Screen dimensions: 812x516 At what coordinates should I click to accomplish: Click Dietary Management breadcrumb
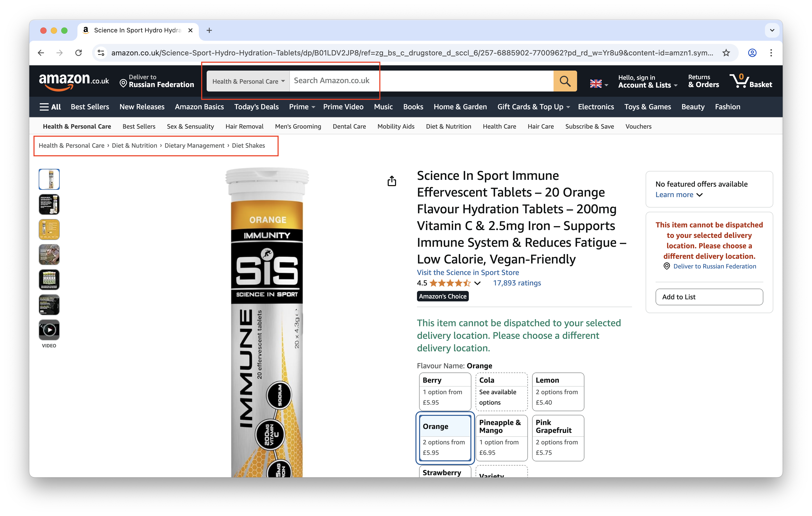click(194, 146)
